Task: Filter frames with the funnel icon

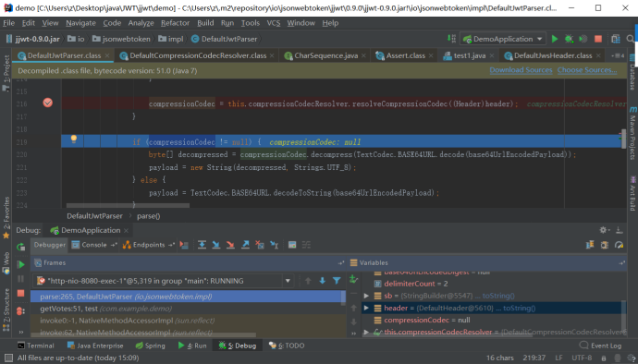Action: [x=337, y=281]
